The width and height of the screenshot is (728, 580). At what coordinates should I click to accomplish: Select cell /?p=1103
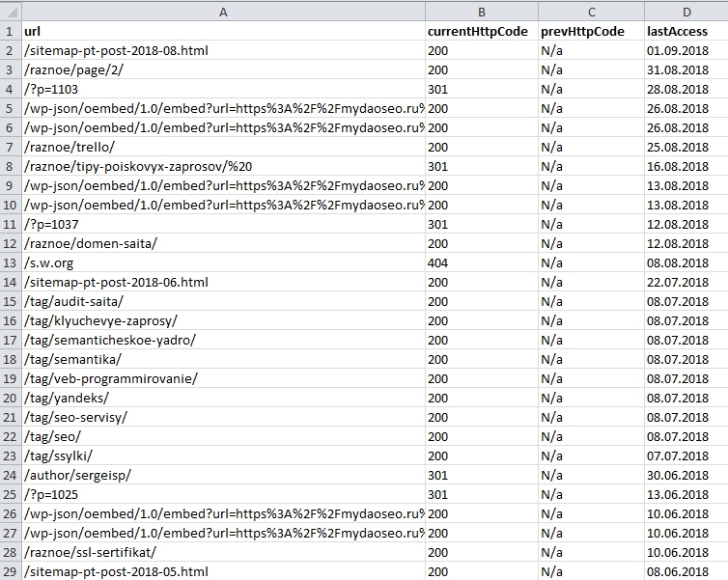[223, 89]
